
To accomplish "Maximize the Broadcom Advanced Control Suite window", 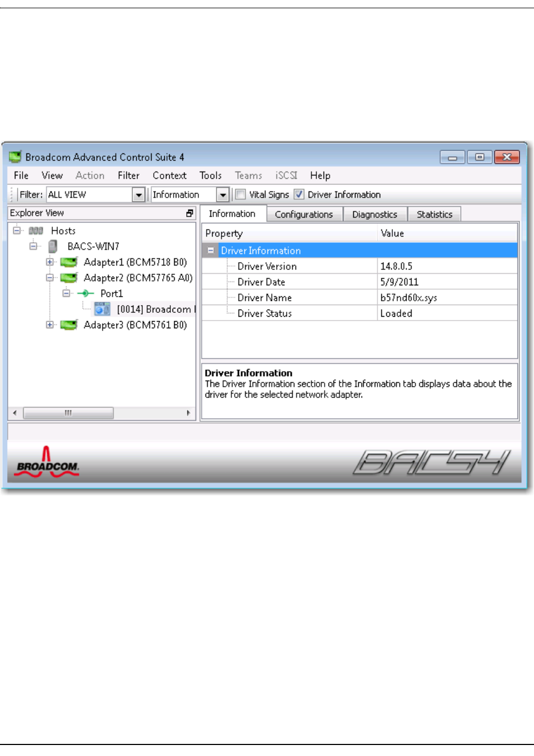I will pos(480,157).
